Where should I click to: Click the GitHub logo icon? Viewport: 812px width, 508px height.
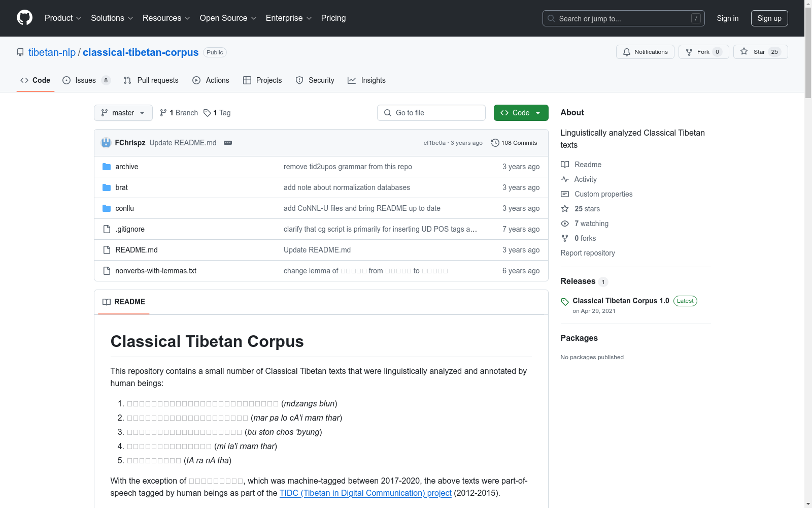coord(24,18)
